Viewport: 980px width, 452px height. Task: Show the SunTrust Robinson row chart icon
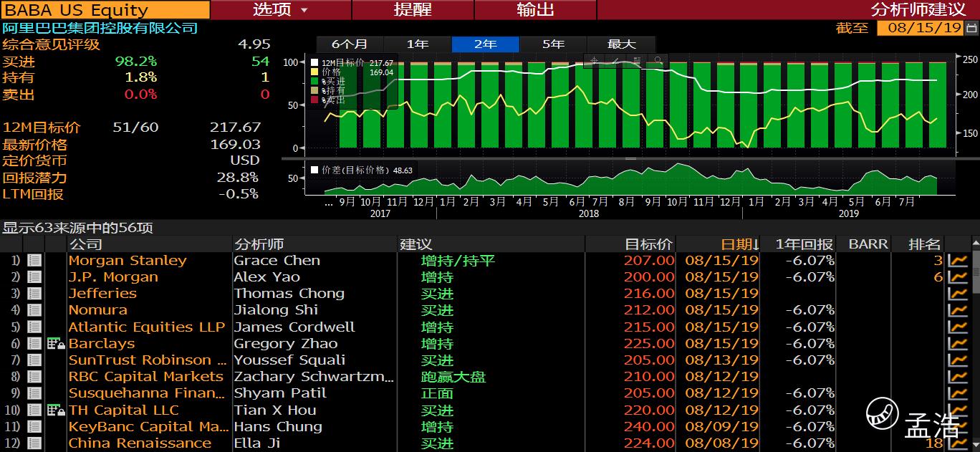(x=958, y=360)
